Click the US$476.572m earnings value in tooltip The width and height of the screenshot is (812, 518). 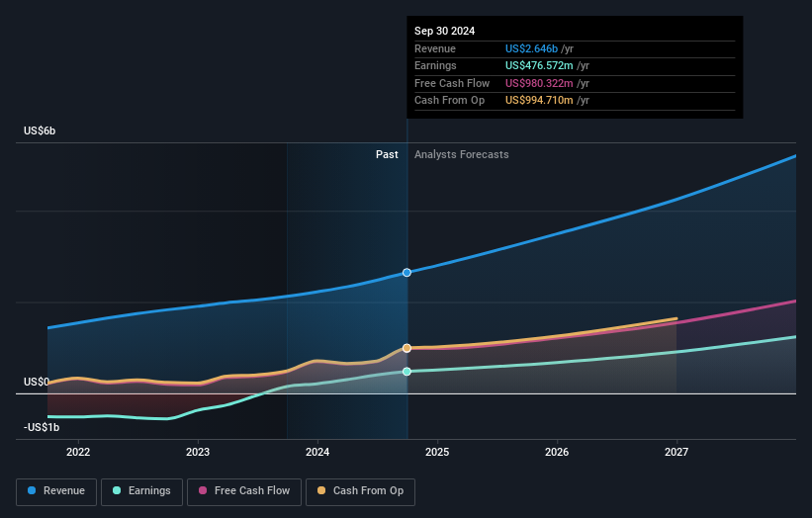(539, 65)
